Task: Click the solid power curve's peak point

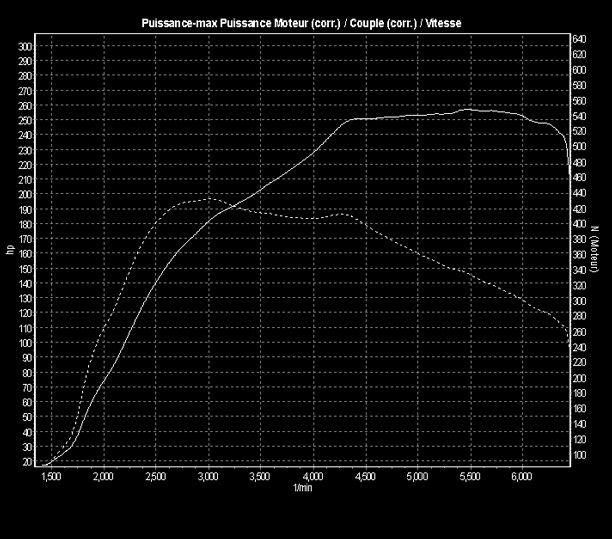Action: pyautogui.click(x=466, y=110)
